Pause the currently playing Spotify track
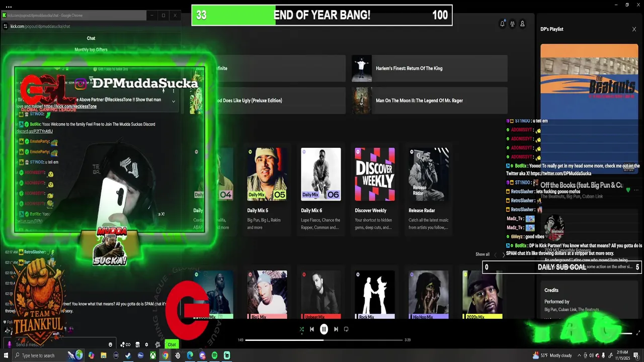Image resolution: width=644 pixels, height=362 pixels. 324,329
